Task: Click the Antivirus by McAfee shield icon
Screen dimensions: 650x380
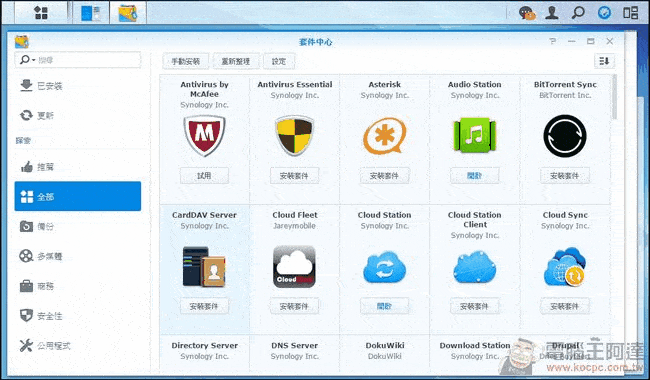Action: (x=204, y=136)
